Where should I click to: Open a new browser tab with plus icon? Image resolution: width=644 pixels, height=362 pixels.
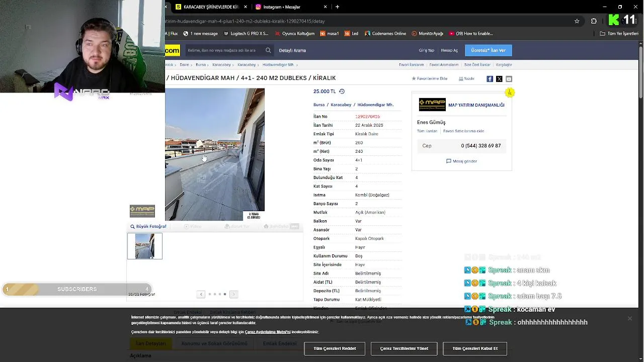click(337, 7)
